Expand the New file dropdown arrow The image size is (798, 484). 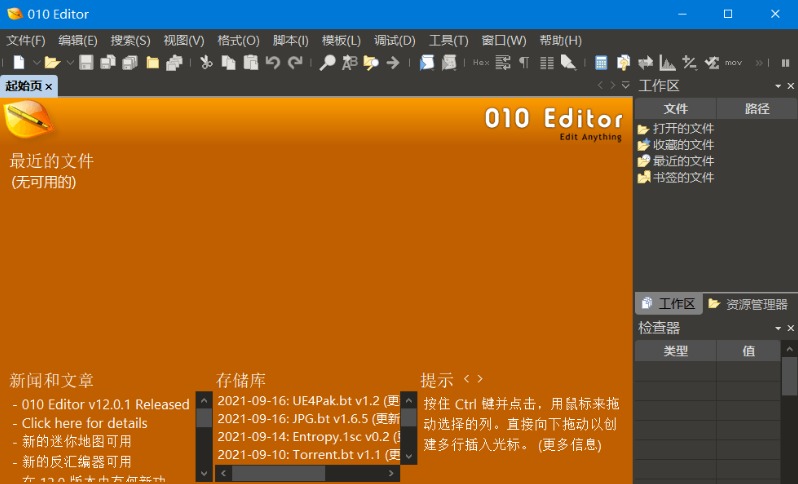pyautogui.click(x=37, y=63)
